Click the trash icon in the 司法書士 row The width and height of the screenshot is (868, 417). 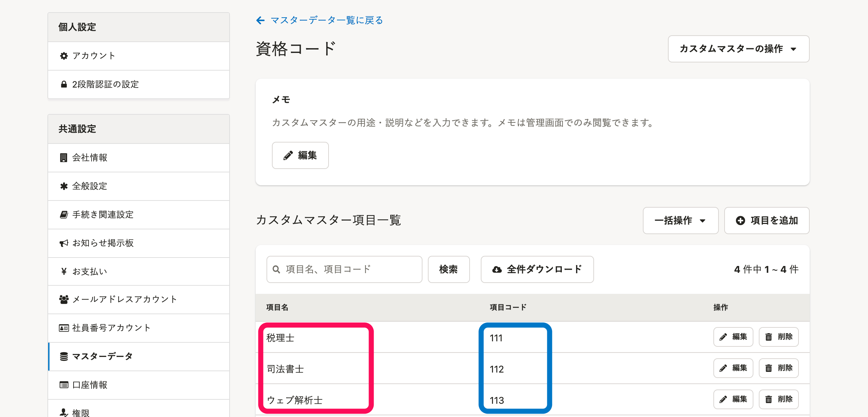[769, 368]
